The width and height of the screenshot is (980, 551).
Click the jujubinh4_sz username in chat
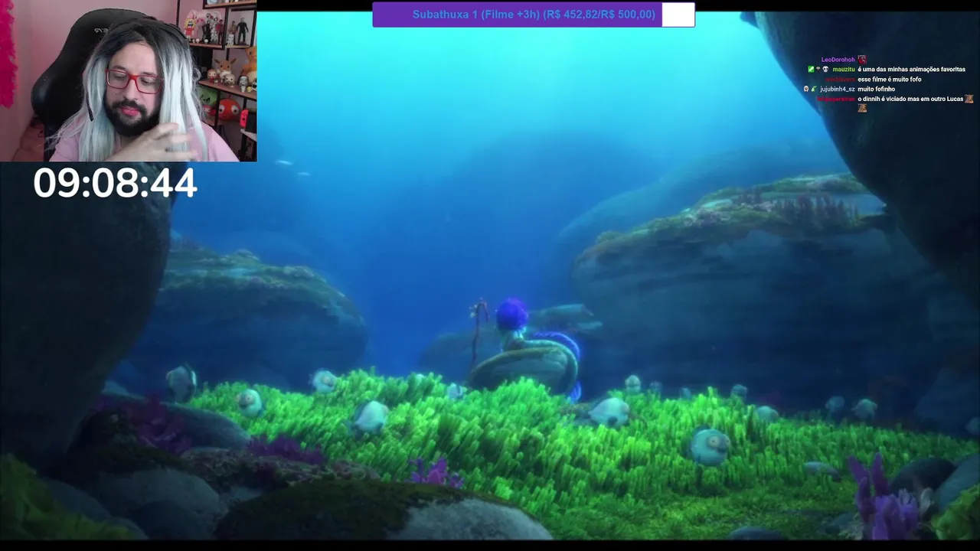838,90
